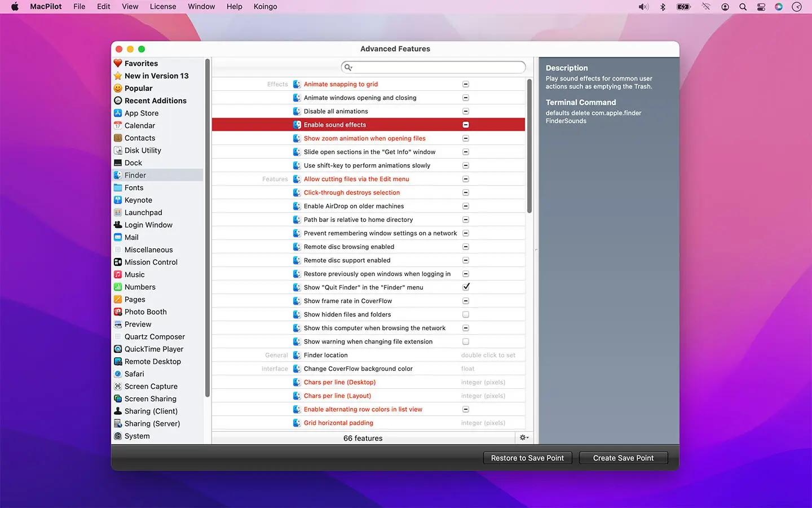Screen dimensions: 812x508
Task: Click Restore to Save Point button
Action: point(527,458)
